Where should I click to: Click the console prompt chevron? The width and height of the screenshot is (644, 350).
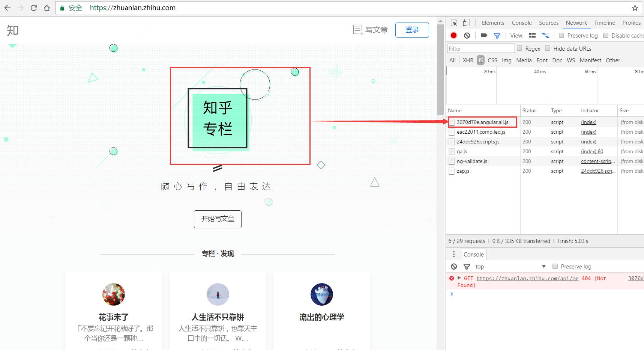[x=452, y=294]
